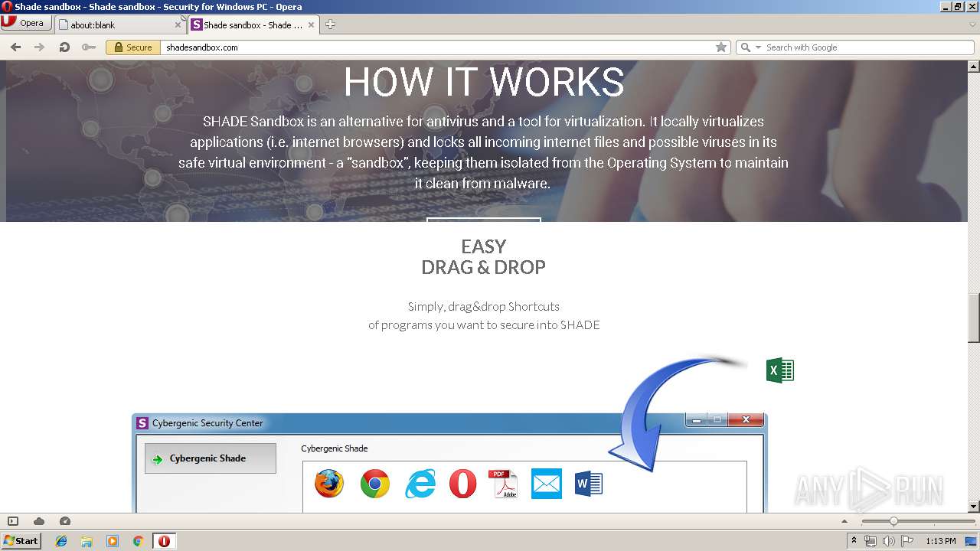Click the vertical scrollbar thumb
The image size is (980, 551).
pos(974,318)
